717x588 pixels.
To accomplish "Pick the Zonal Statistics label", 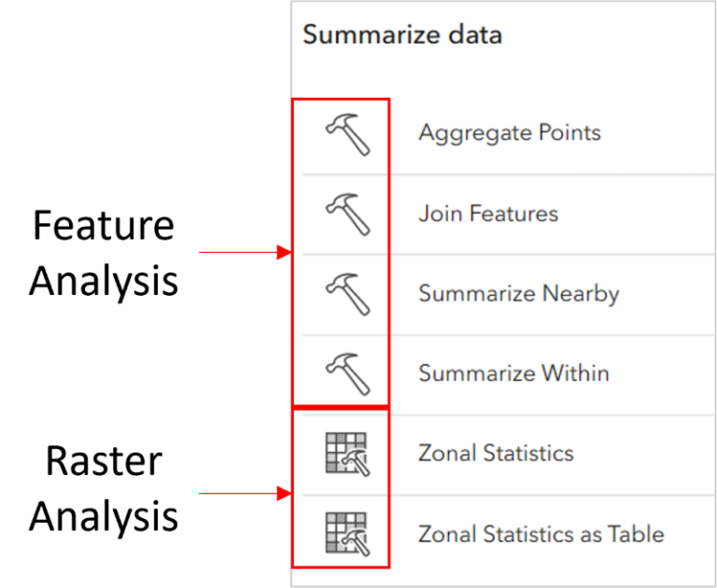I will coord(496,453).
